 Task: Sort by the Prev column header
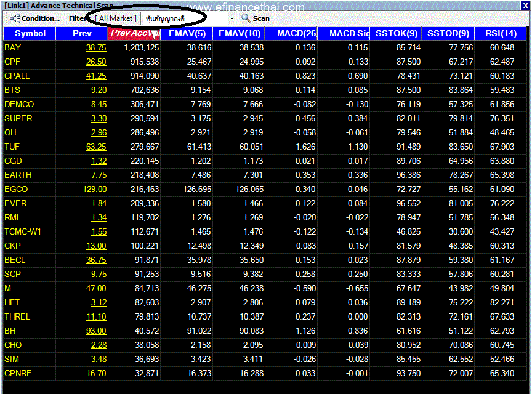[82, 34]
